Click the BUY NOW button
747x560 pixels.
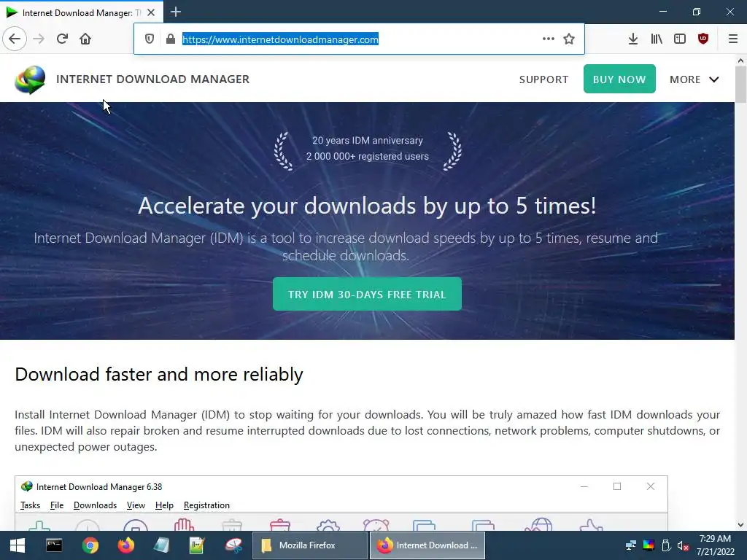pos(619,79)
